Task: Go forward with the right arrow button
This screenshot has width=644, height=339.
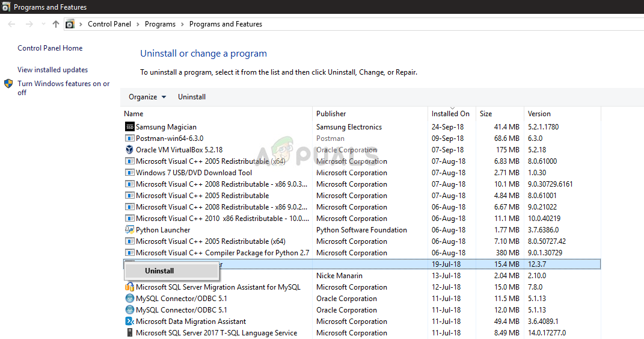Action: [29, 24]
